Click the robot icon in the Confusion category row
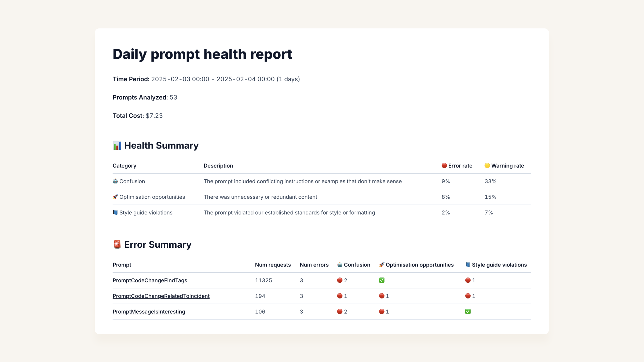This screenshot has width=644, height=362. tap(115, 181)
